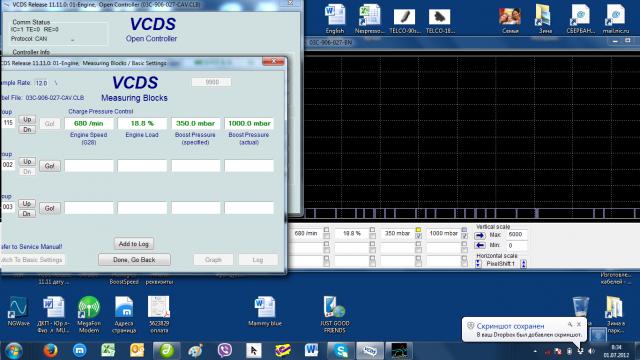Open Firefox from the taskbar
The height and width of the screenshot is (360, 640).
[50, 351]
